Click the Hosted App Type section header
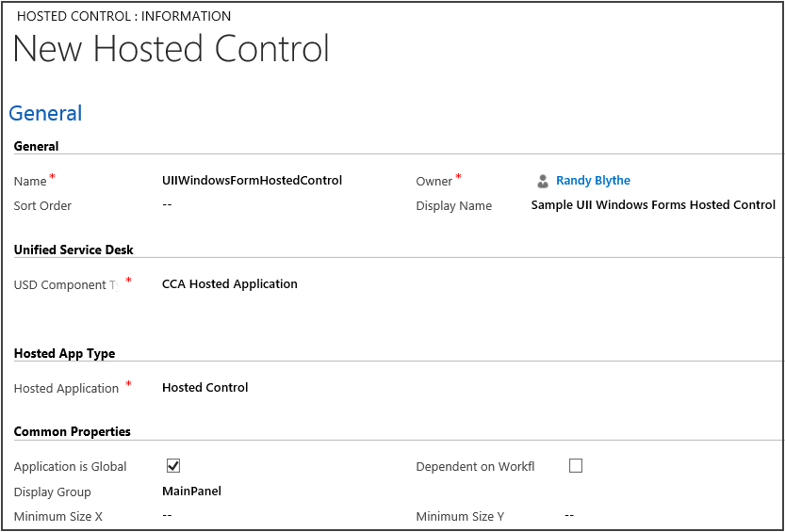This screenshot has width=785, height=532. pos(65,353)
